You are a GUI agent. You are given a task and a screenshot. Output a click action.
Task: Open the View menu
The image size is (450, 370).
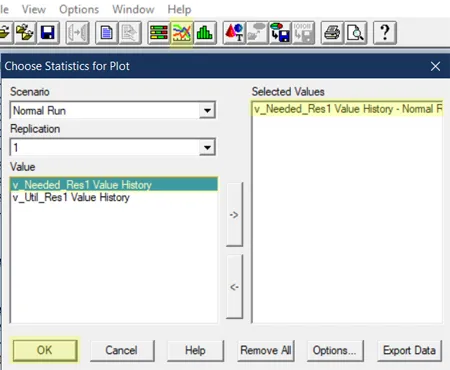pyautogui.click(x=34, y=9)
